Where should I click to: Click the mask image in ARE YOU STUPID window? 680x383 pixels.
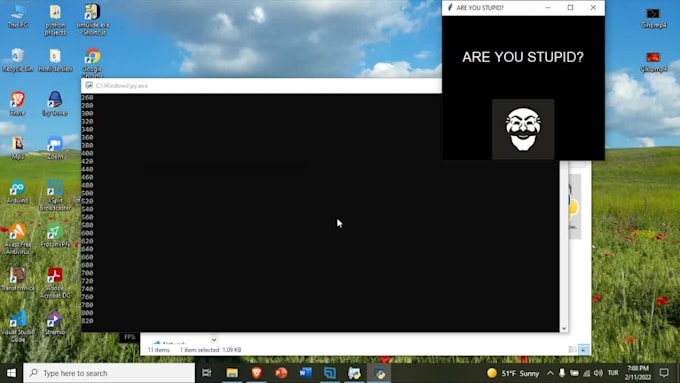click(x=523, y=129)
